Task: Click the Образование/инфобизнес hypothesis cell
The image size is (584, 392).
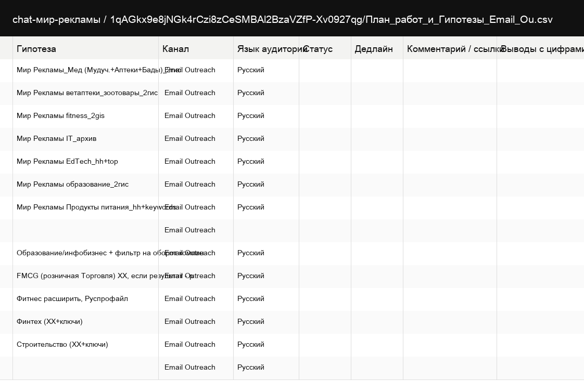Action: pos(86,253)
